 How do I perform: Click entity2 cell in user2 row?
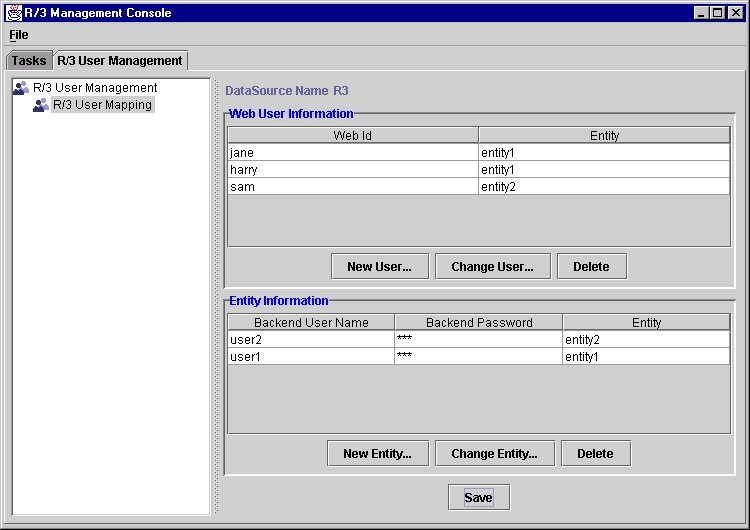pos(647,340)
